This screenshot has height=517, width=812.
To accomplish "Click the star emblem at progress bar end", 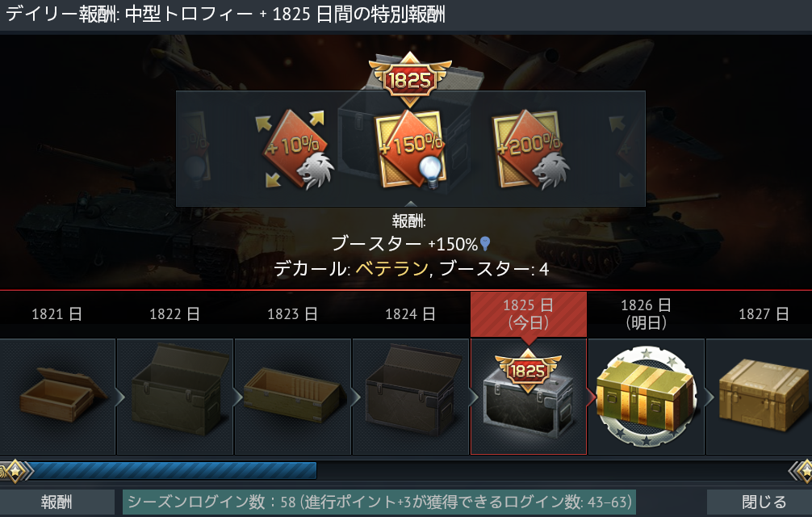I will 801,471.
